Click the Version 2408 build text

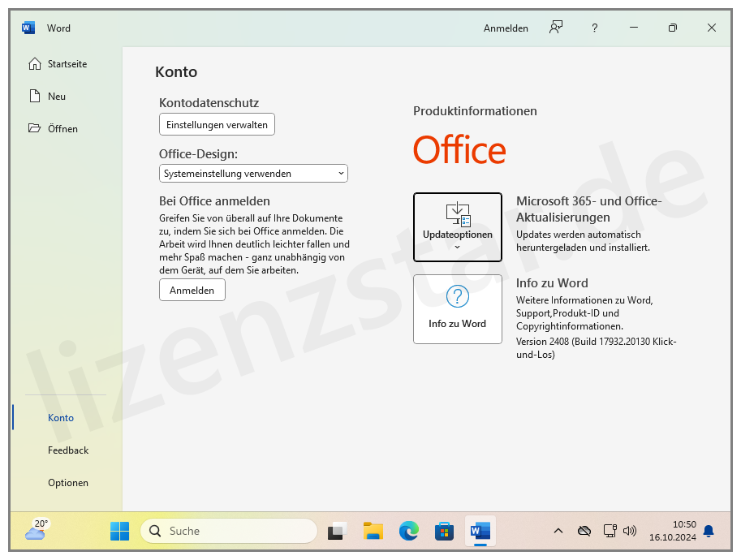596,348
